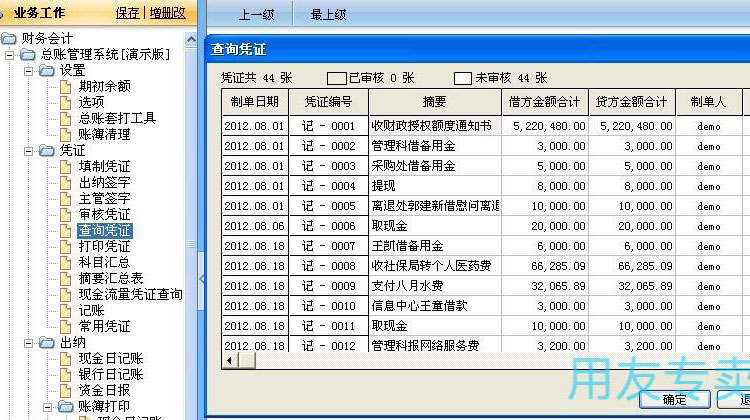Jump to top level with 最上级
This screenshot has width=750, height=420.
pos(328,15)
